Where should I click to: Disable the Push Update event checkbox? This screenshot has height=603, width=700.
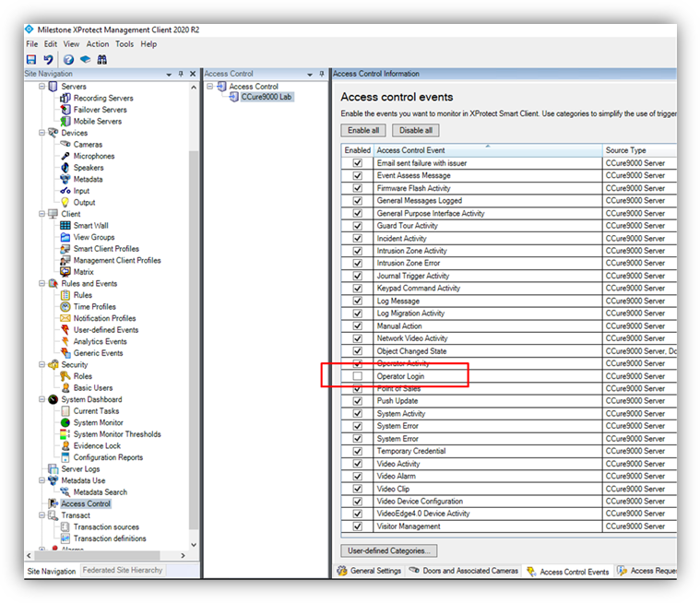[x=358, y=401]
